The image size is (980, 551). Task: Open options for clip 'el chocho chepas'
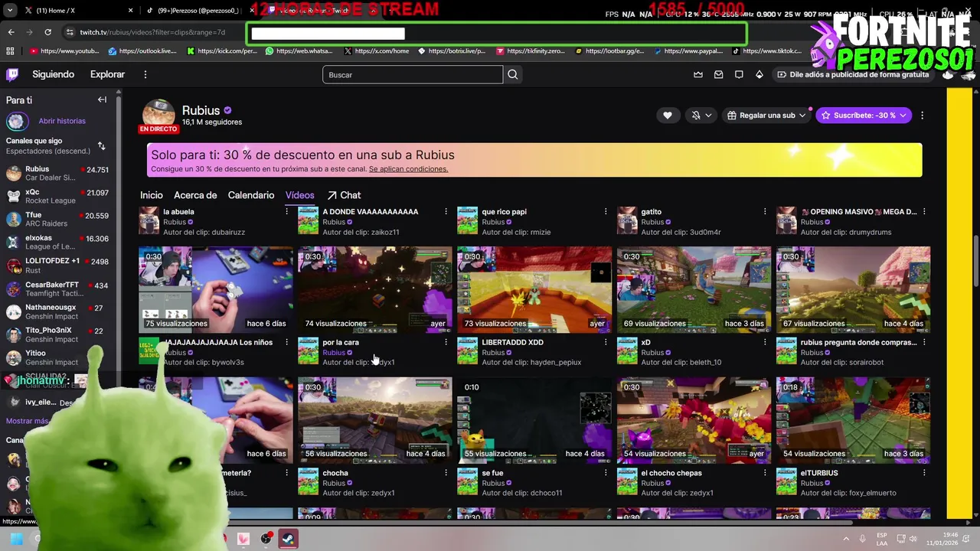point(764,473)
